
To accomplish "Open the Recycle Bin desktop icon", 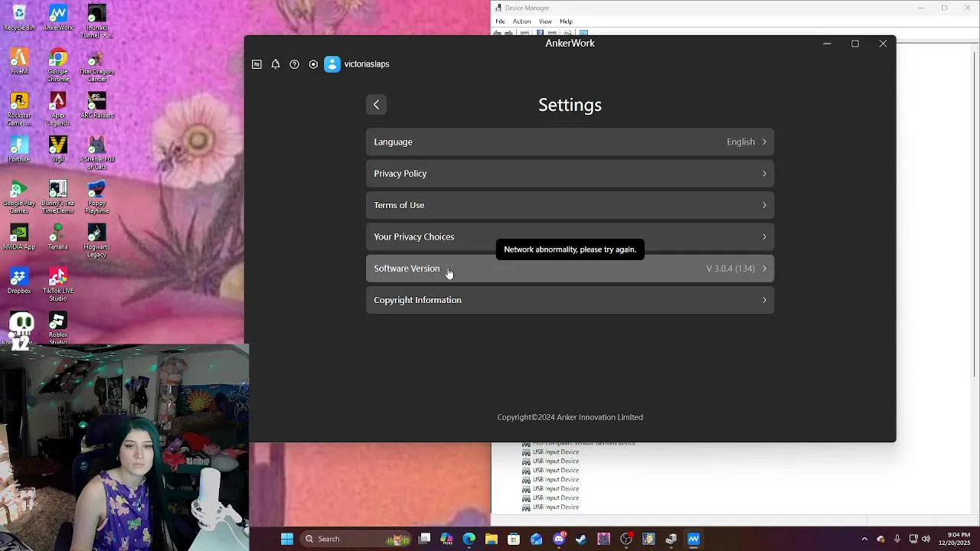I will click(19, 18).
